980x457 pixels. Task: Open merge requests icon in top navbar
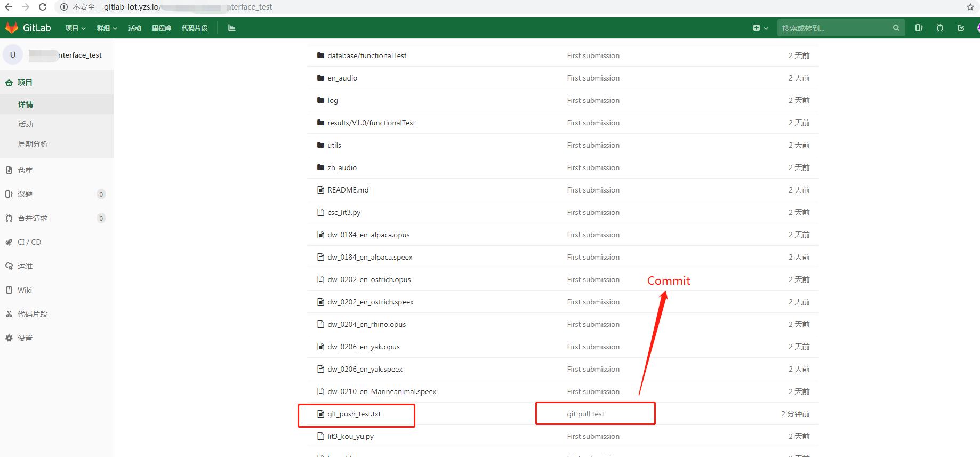pos(939,28)
